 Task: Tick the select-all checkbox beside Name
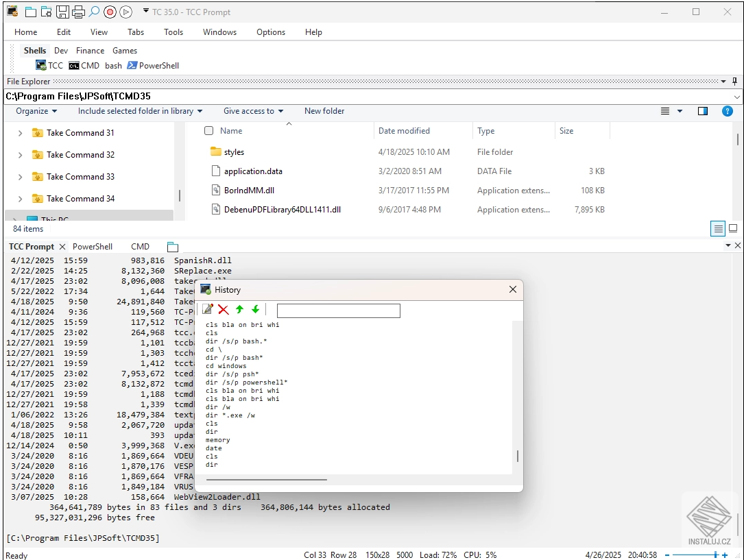click(208, 130)
